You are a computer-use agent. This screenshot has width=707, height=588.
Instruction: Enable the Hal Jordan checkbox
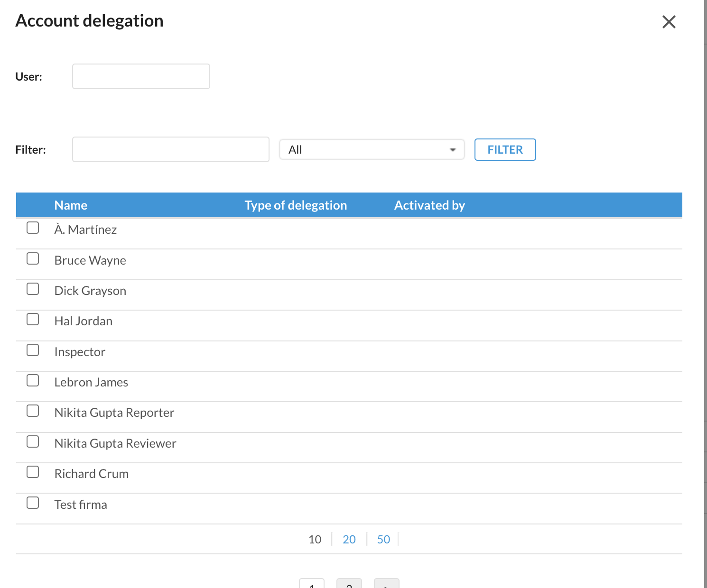point(33,320)
